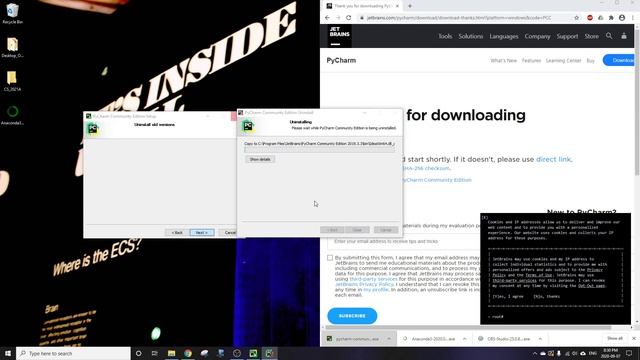Image resolution: width=640 pixels, height=360 pixels.
Task: Choose '[Y]es, I agree' in cookie notice
Action: tap(508, 297)
